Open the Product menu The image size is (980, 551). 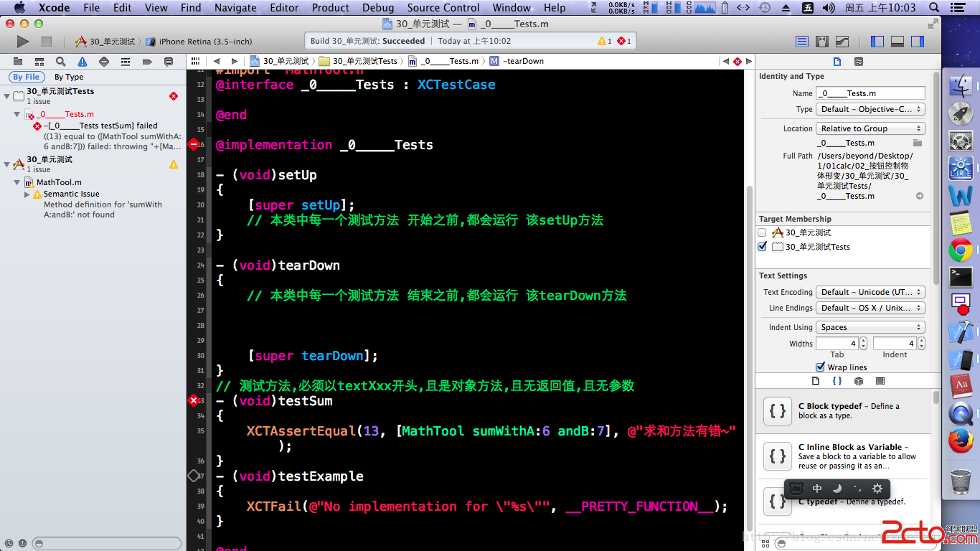coord(331,8)
